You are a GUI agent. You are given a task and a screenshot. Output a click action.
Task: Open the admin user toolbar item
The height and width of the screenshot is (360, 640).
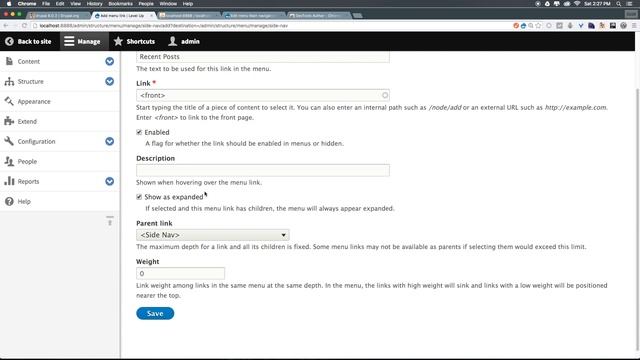(x=184, y=41)
